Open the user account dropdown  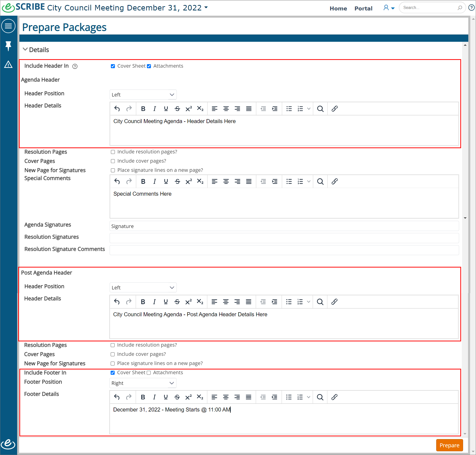click(x=389, y=8)
